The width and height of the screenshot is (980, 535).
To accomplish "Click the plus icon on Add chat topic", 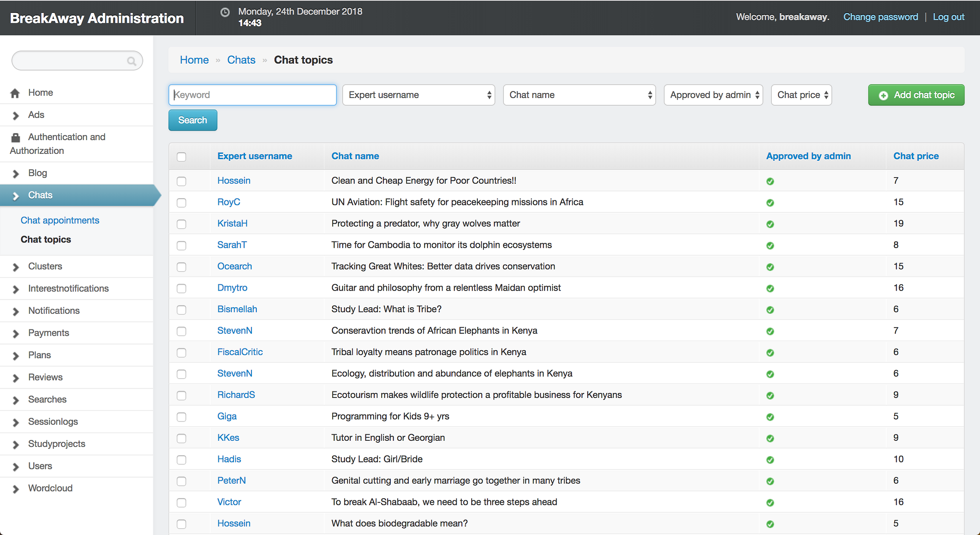I will pos(883,95).
